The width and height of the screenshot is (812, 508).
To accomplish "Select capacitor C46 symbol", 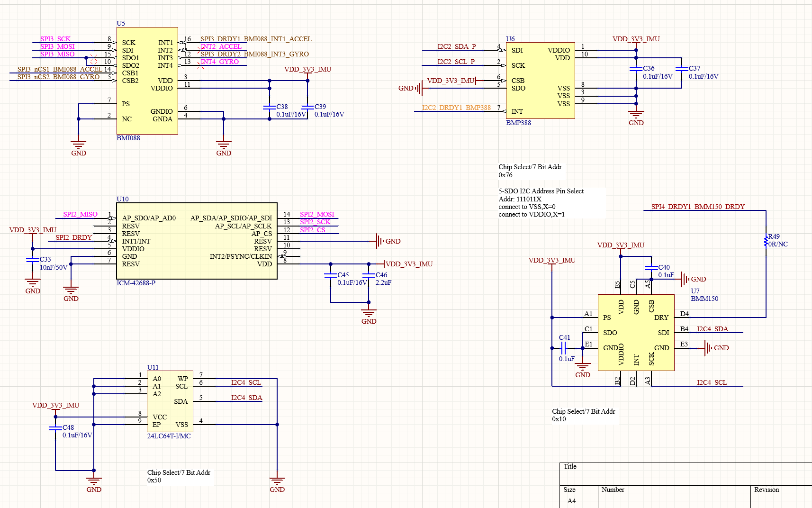I will [369, 275].
